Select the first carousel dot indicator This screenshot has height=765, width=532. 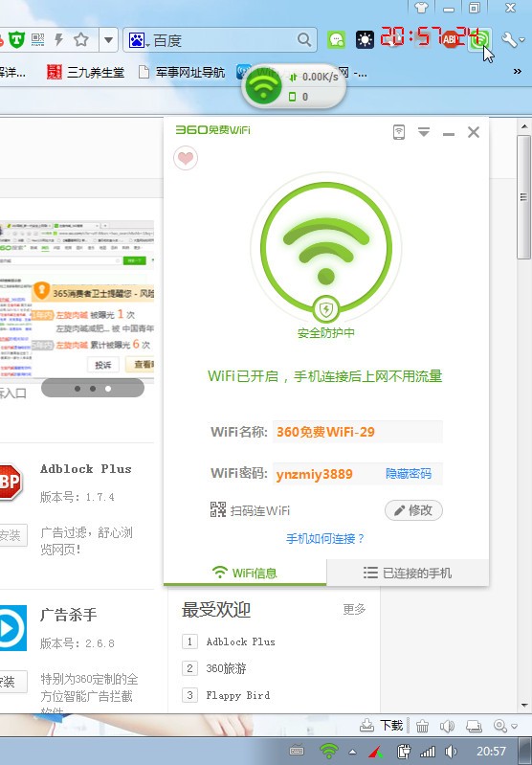coord(78,389)
